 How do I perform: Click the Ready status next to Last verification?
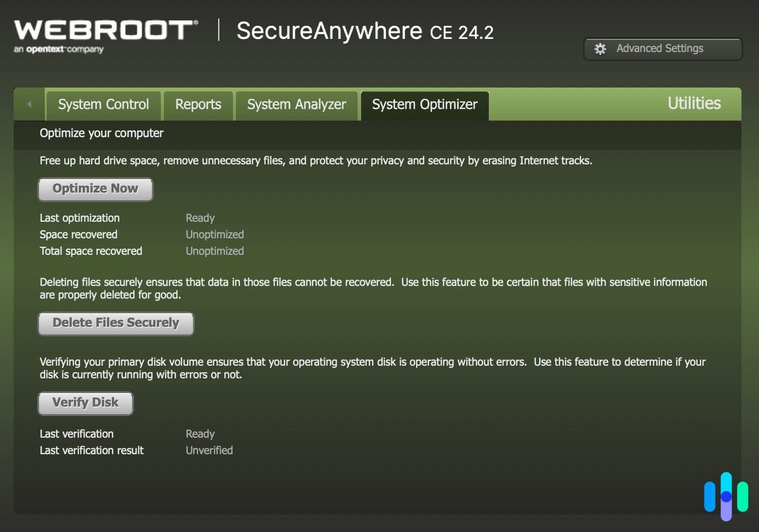pos(200,434)
